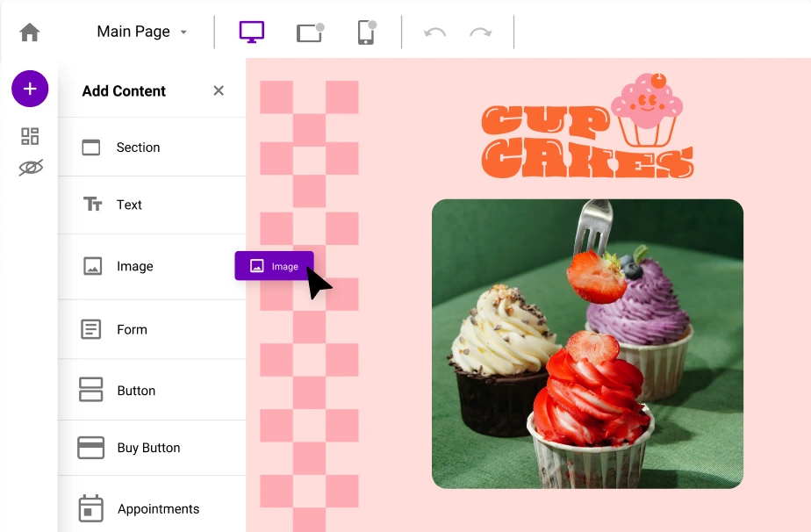Click the undo arrow
This screenshot has width=811, height=532.
434,32
